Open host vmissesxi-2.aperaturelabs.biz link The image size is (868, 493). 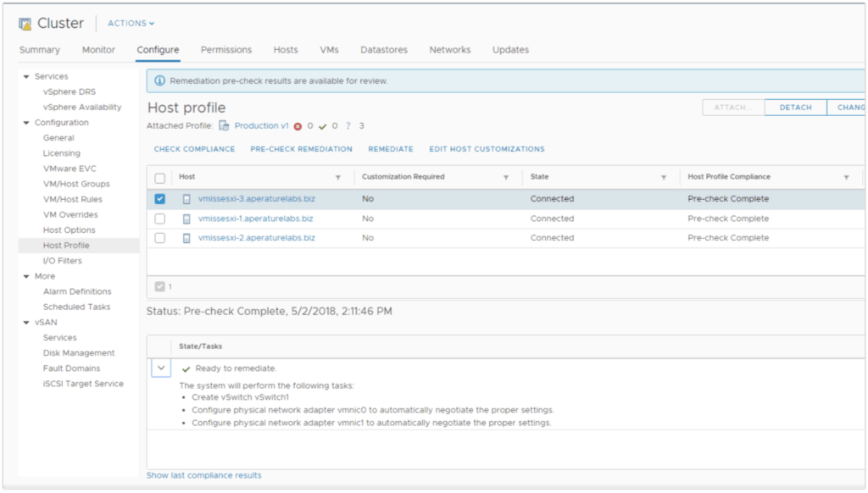(x=256, y=238)
